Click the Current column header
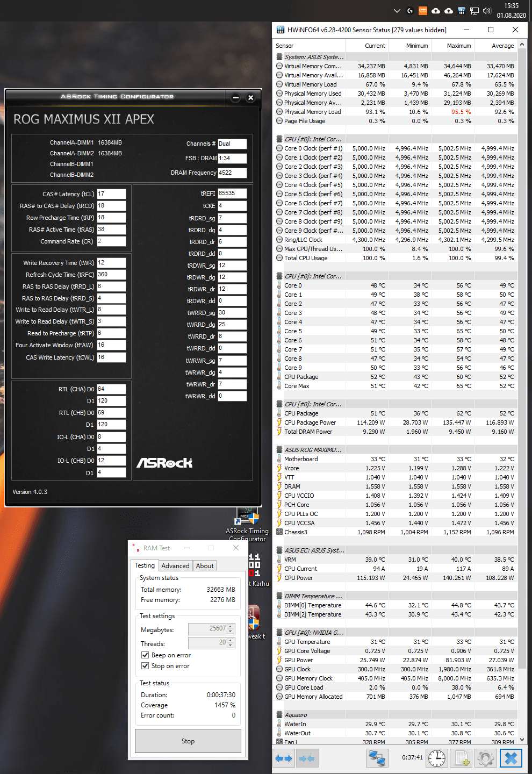Screen dimensions: 532x774 tap(367, 46)
